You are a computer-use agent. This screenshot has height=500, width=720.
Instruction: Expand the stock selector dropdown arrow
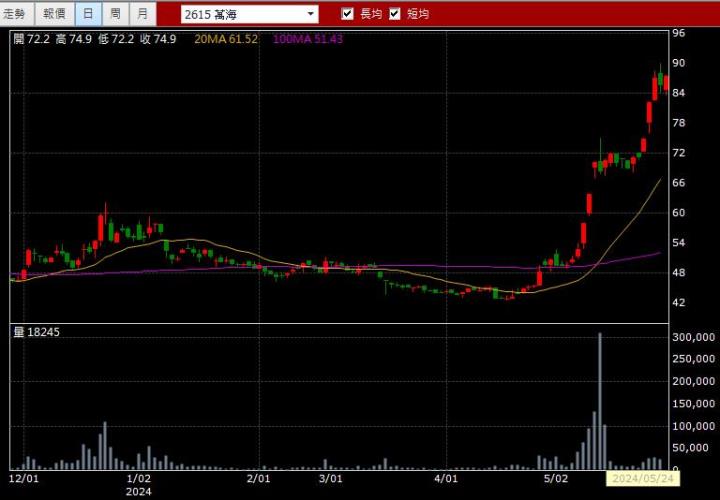point(310,15)
